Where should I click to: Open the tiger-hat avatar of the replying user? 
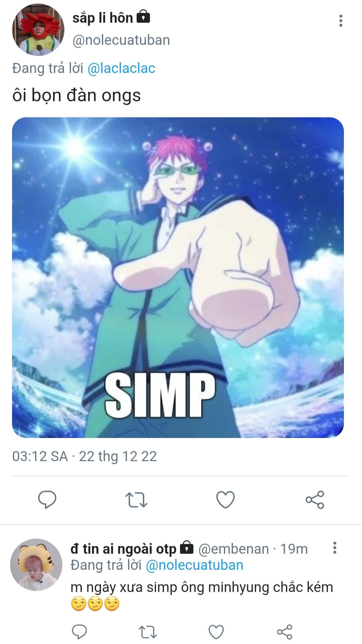click(36, 565)
